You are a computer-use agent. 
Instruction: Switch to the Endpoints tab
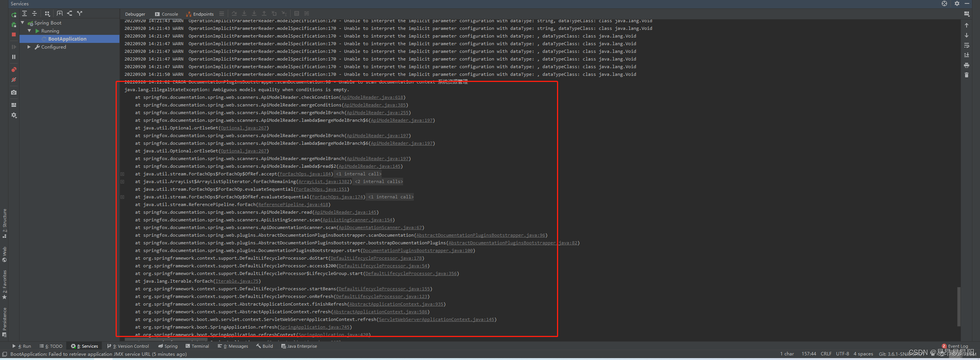pyautogui.click(x=200, y=14)
